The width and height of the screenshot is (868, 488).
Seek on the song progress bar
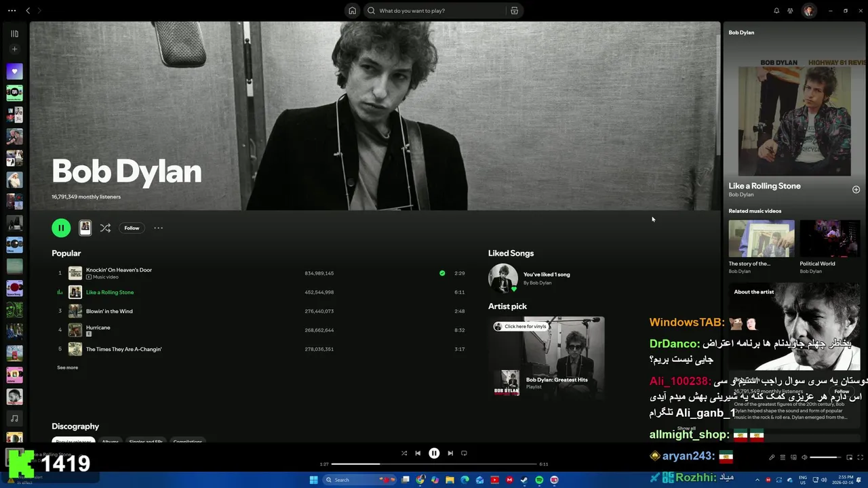tap(434, 464)
